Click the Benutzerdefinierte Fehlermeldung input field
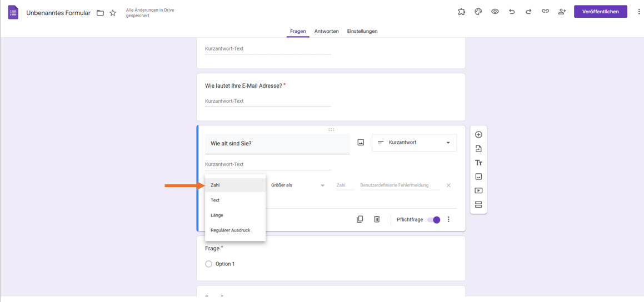The height and width of the screenshot is (302, 644). tap(399, 185)
